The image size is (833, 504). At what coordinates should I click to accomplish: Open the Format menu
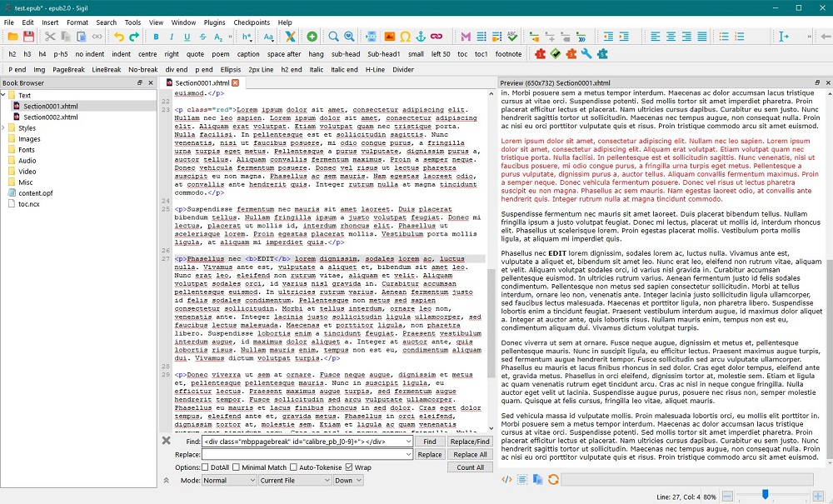(x=77, y=22)
